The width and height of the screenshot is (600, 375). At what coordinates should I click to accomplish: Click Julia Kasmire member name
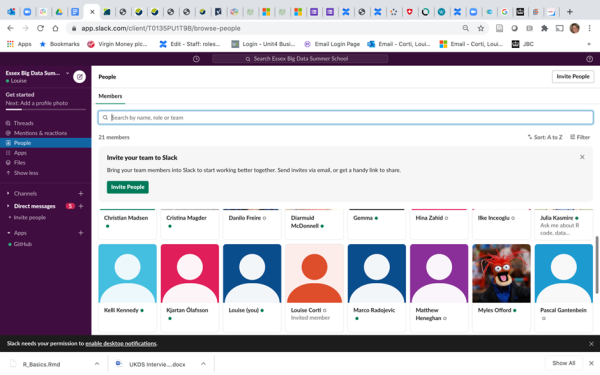click(x=556, y=218)
